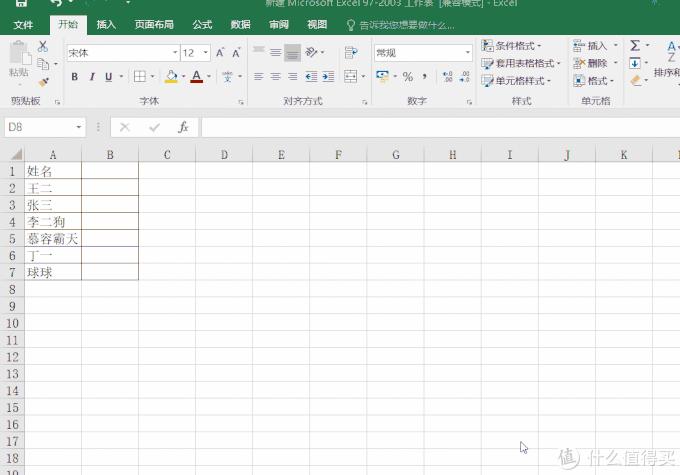Click Decrease Decimal icon

465,77
